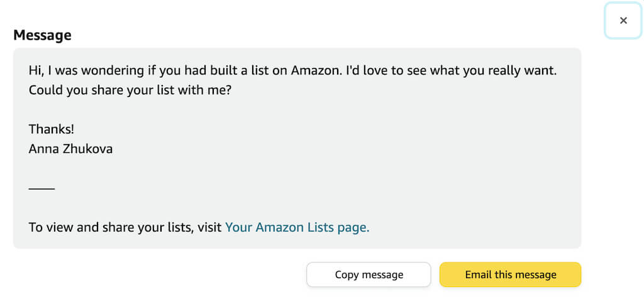Click the greeting word 'Hi'
Viewport: 644px width, 304px height.
tap(35, 70)
